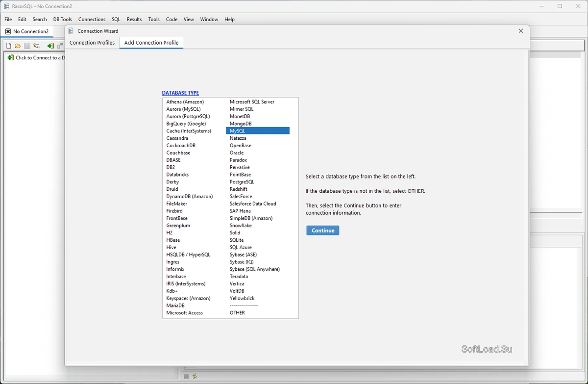Screen dimensions: 588x384
Task: Select Microsoft SQL Server entry
Action: 252,102
